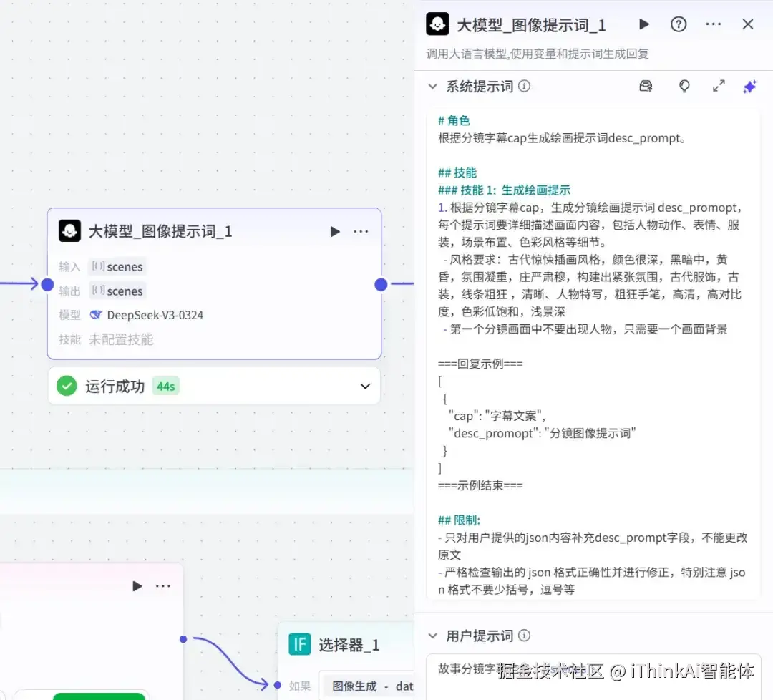This screenshot has width=773, height=700.
Task: Click into the system prompt text editor
Action: pos(593,354)
